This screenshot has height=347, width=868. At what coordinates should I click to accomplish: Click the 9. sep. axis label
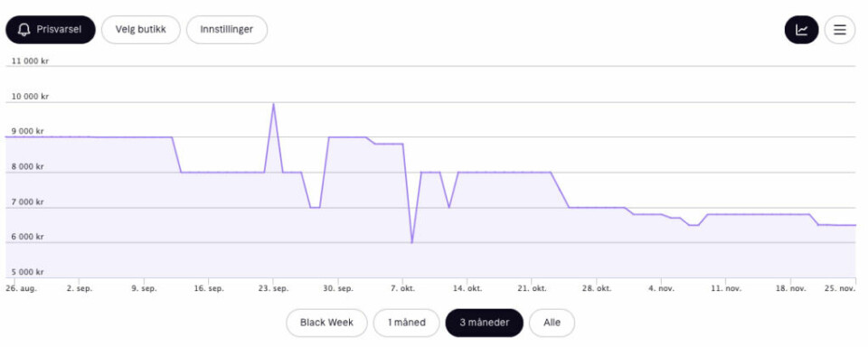coord(145,289)
